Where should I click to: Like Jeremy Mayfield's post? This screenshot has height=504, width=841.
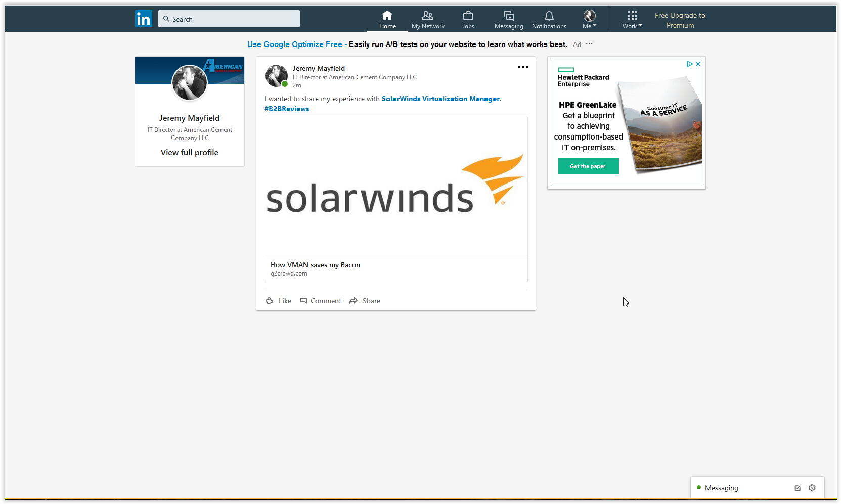[279, 301]
